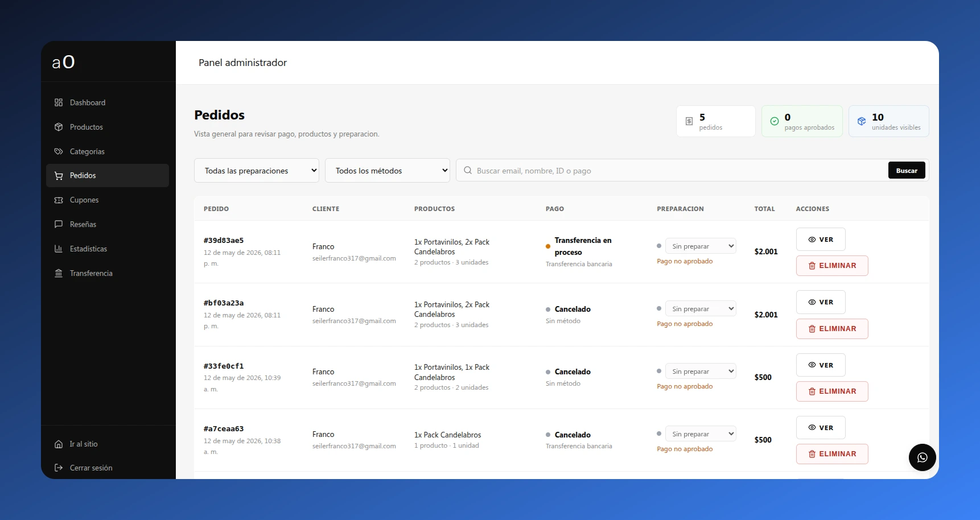Open the Todas las preparaciones dropdown
980x520 pixels.
[257, 171]
